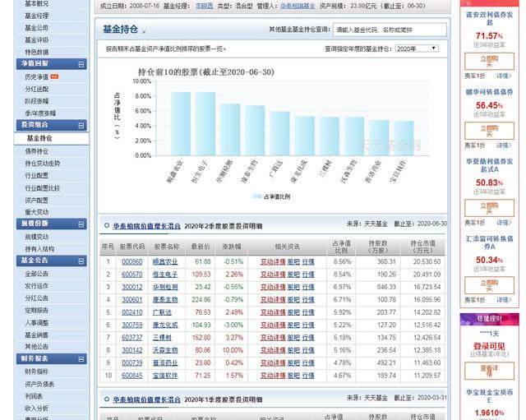The height and width of the screenshot is (420, 526).
Task: Click the first bar in the holdings chart
Action: click(181, 124)
